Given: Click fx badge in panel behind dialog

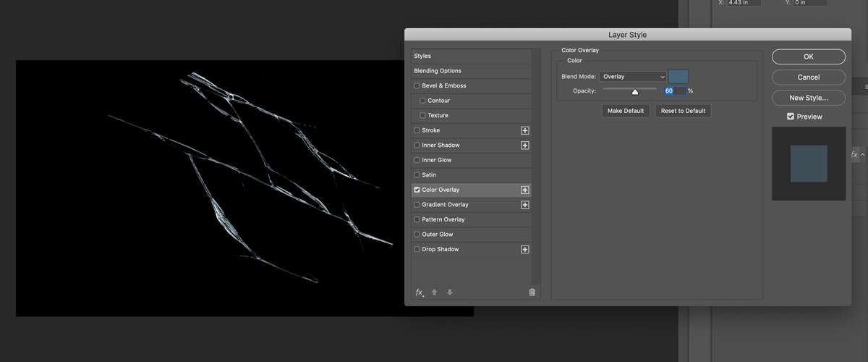Looking at the screenshot, I should pyautogui.click(x=854, y=155).
